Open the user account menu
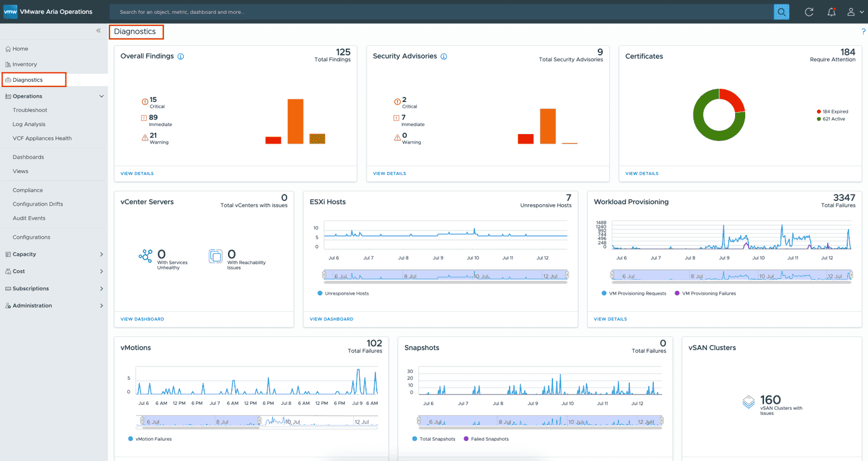This screenshot has width=868, height=461. (854, 12)
